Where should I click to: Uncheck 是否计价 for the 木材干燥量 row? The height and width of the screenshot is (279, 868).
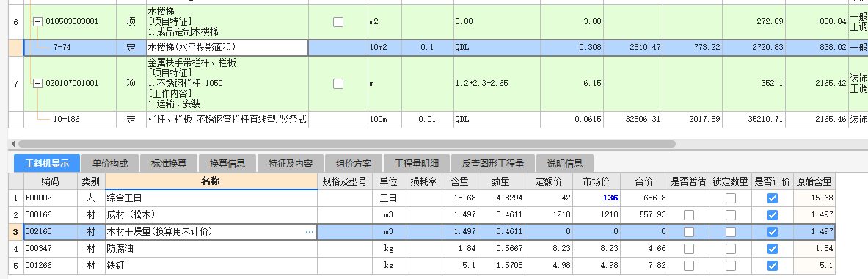tap(773, 232)
